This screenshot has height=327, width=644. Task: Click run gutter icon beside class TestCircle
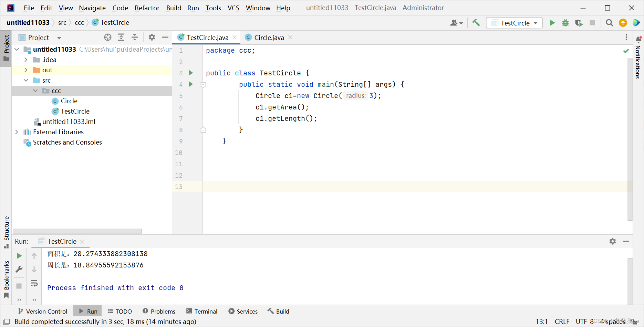point(191,73)
